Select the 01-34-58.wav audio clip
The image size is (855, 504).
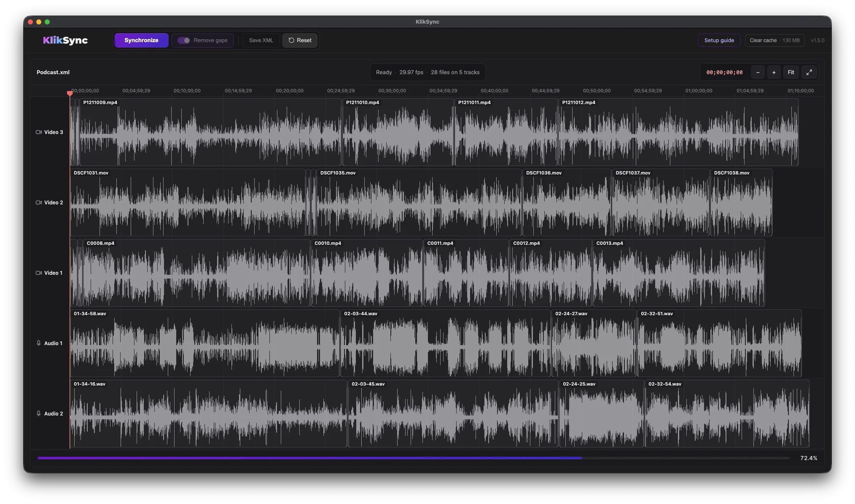click(205, 343)
